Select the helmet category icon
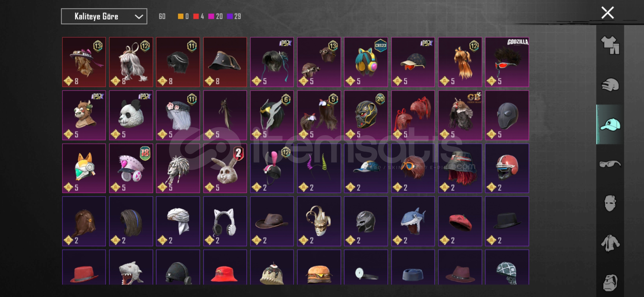Screen dimensions: 644x297 coord(610,85)
